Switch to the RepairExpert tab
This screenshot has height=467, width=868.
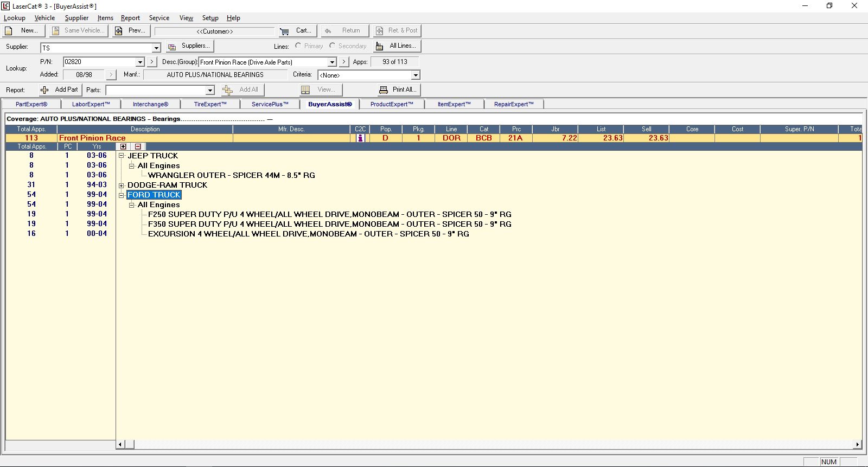514,104
